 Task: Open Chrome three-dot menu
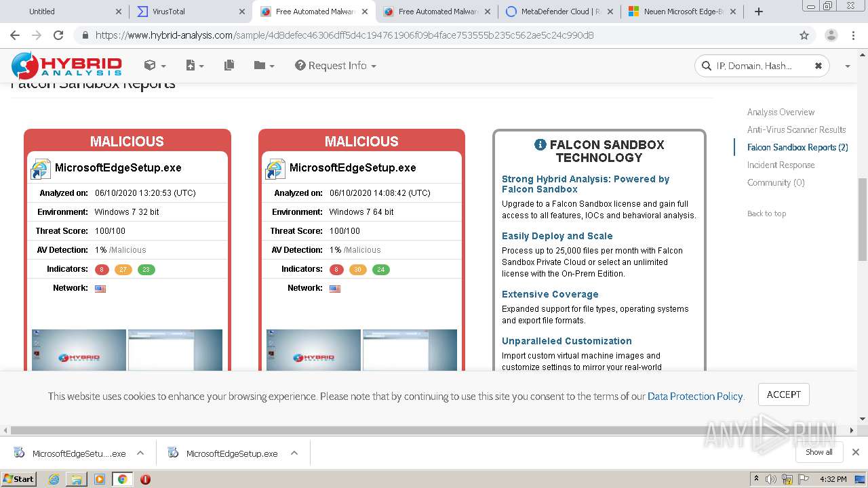click(853, 35)
